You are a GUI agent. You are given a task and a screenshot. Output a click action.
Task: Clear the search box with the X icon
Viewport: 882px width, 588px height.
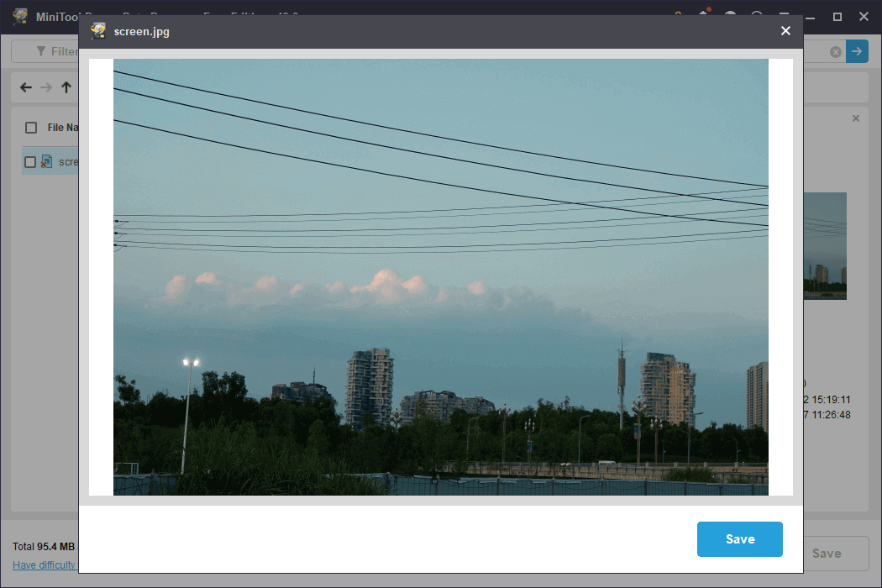click(835, 51)
